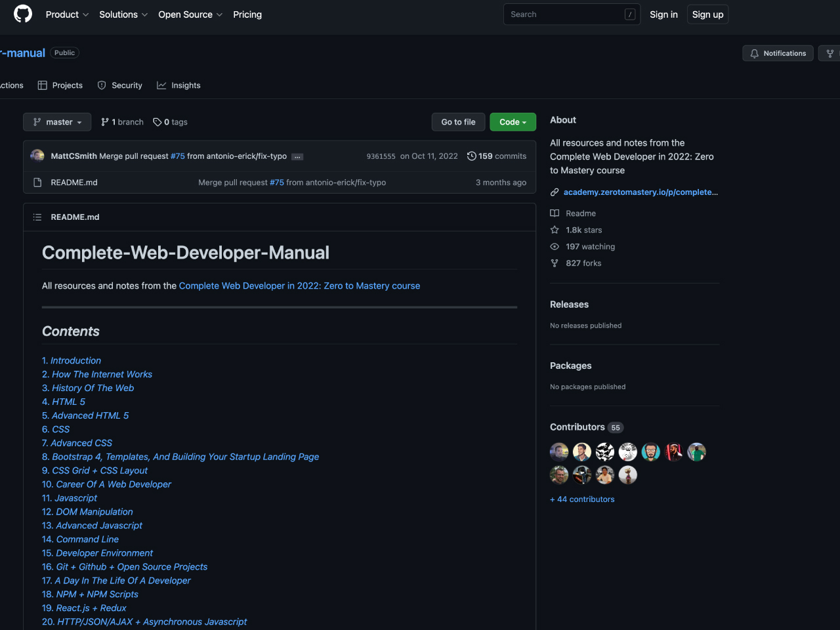840x630 pixels.
Task: Click the fork icon button
Action: [x=829, y=53]
